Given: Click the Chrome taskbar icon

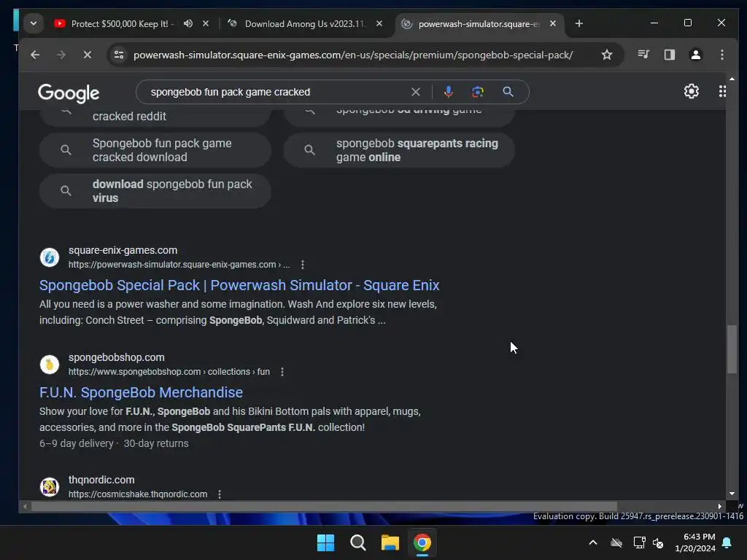Looking at the screenshot, I should 422,542.
